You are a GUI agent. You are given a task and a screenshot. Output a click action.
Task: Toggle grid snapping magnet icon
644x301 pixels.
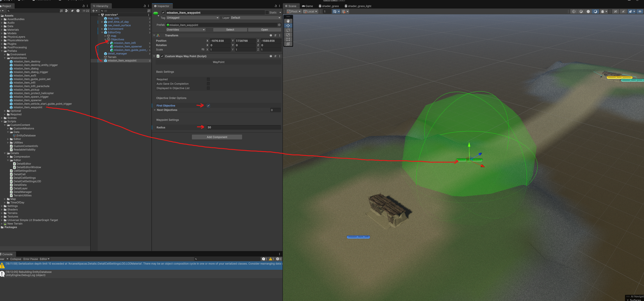coord(343,12)
